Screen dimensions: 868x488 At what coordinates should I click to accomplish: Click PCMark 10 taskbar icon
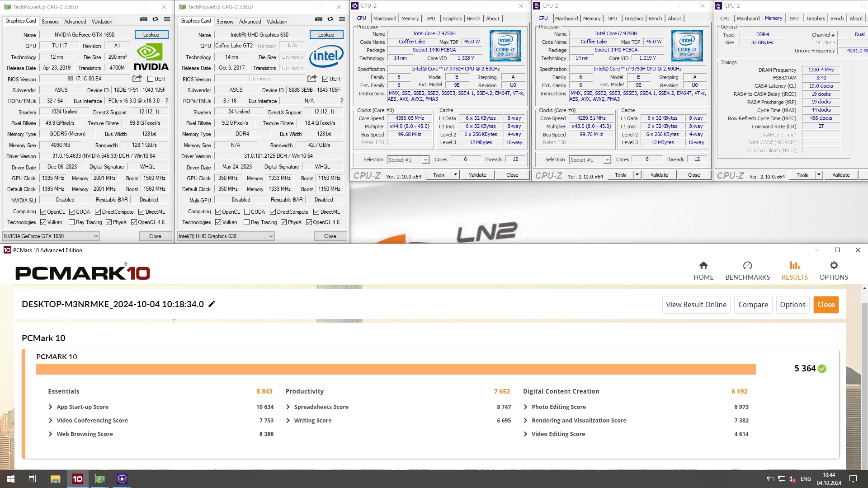[78, 479]
